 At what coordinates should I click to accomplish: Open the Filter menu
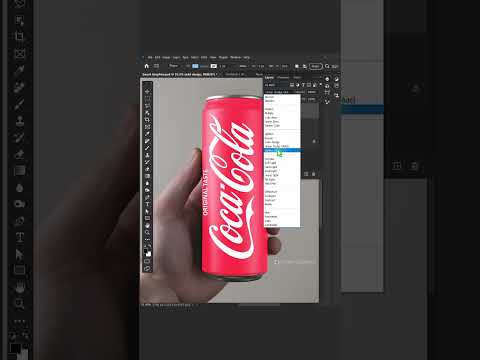[x=204, y=57]
